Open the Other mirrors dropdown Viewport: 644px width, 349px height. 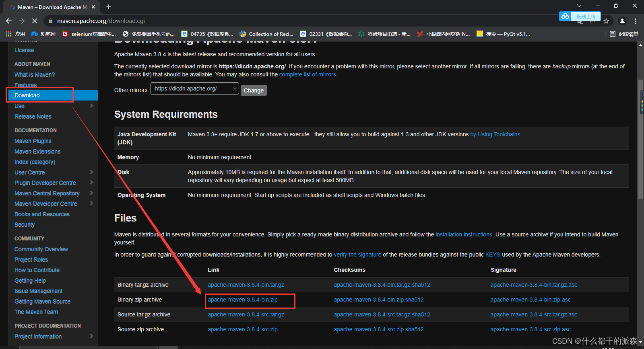pos(195,88)
